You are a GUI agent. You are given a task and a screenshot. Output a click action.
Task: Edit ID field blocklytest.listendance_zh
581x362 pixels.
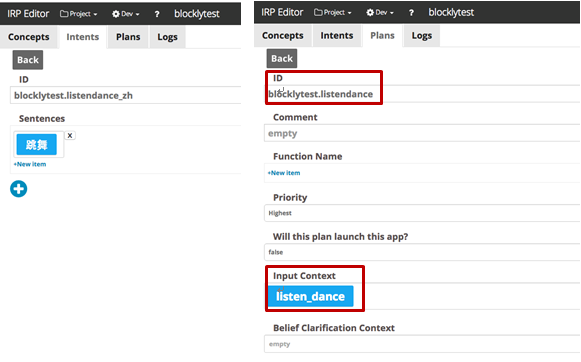(x=126, y=95)
